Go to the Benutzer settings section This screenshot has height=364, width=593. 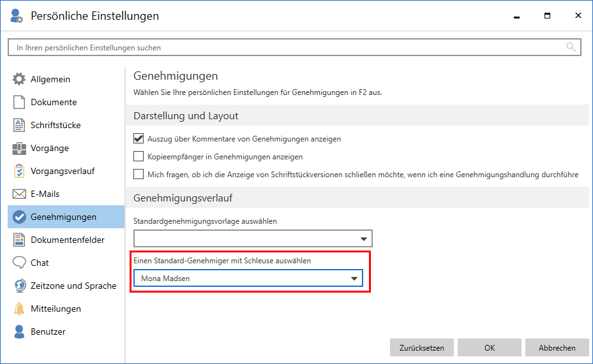pos(48,332)
